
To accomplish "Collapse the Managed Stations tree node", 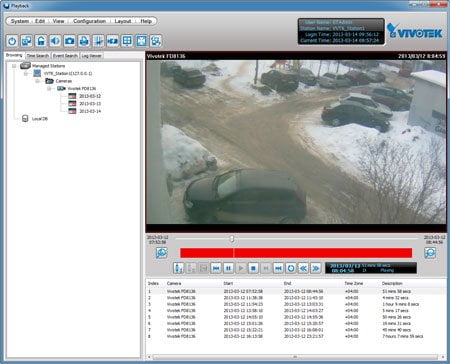I will point(14,66).
